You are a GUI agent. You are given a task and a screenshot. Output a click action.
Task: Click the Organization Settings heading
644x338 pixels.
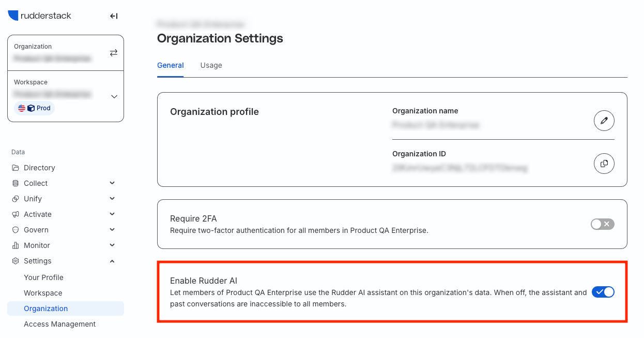(x=220, y=38)
